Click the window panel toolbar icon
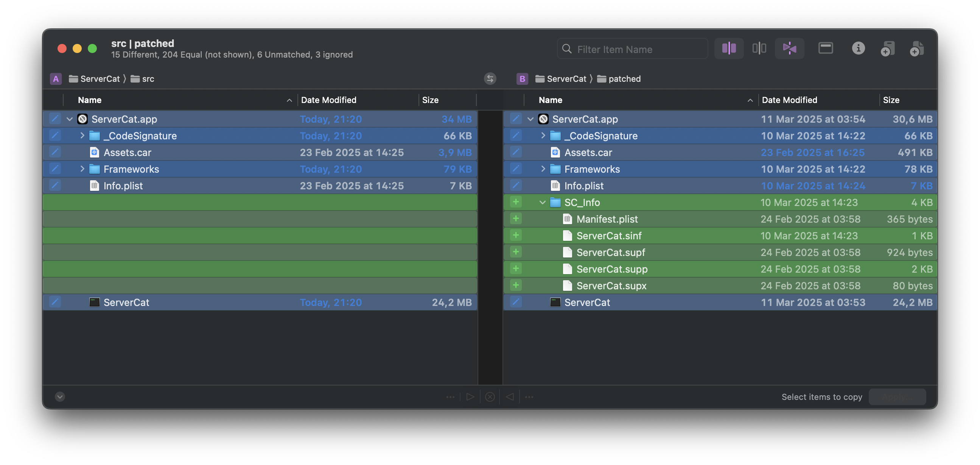Image resolution: width=980 pixels, height=465 pixels. (826, 48)
